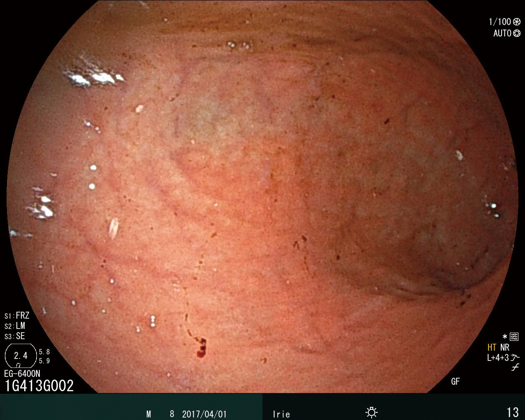525x420 pixels.
Task: Click the GF label
Action: tap(455, 381)
